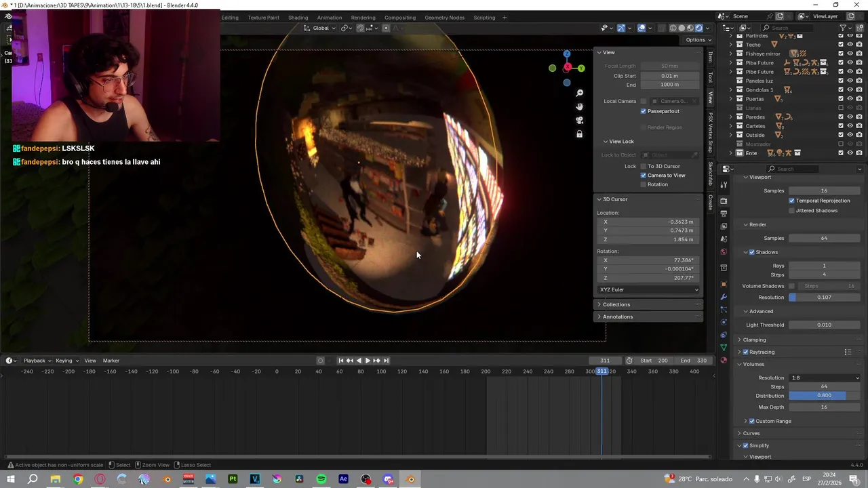Image resolution: width=868 pixels, height=488 pixels.
Task: Switch to the Geometry Nodes workspace tab
Action: click(444, 18)
